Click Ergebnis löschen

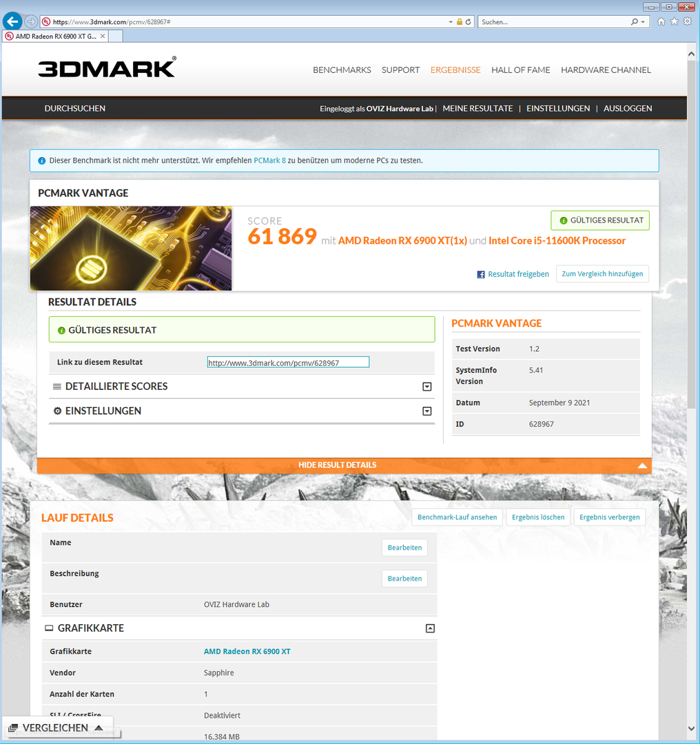538,517
